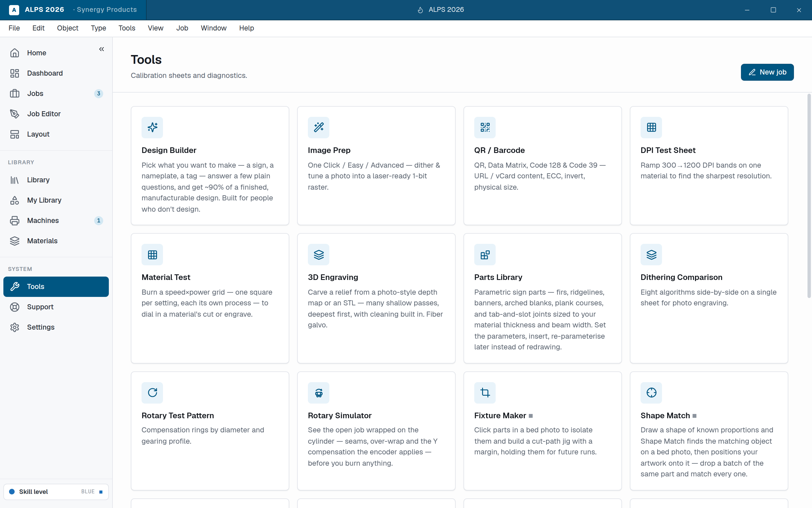Screen dimensions: 812x508
Task: Open the Edit menu
Action: click(x=38, y=28)
